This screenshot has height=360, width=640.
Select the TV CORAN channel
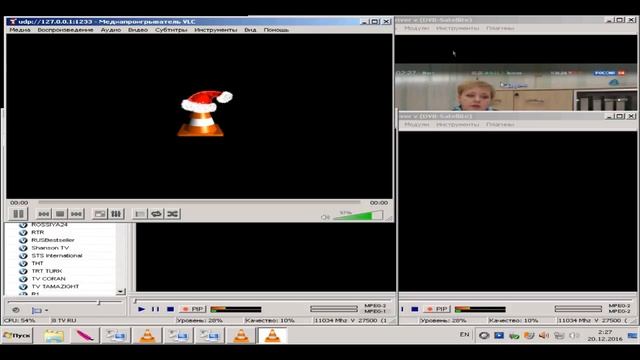(x=48, y=279)
